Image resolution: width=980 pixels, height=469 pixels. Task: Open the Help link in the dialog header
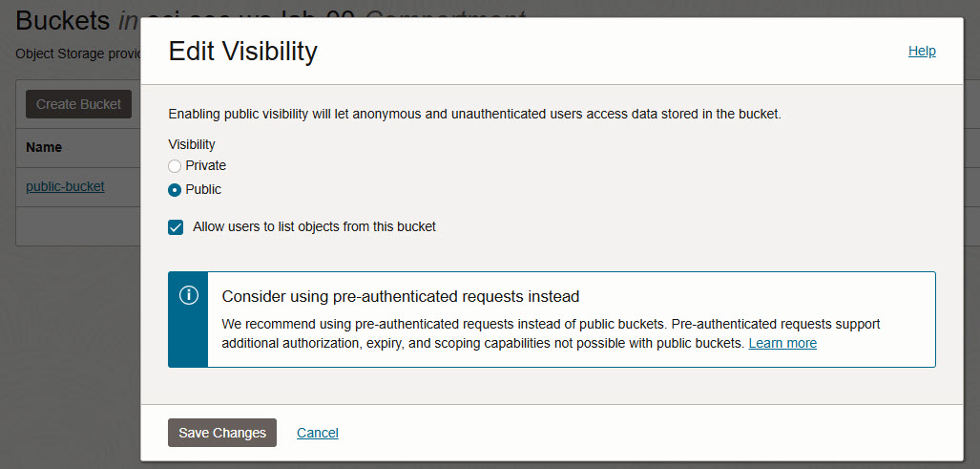coord(922,52)
